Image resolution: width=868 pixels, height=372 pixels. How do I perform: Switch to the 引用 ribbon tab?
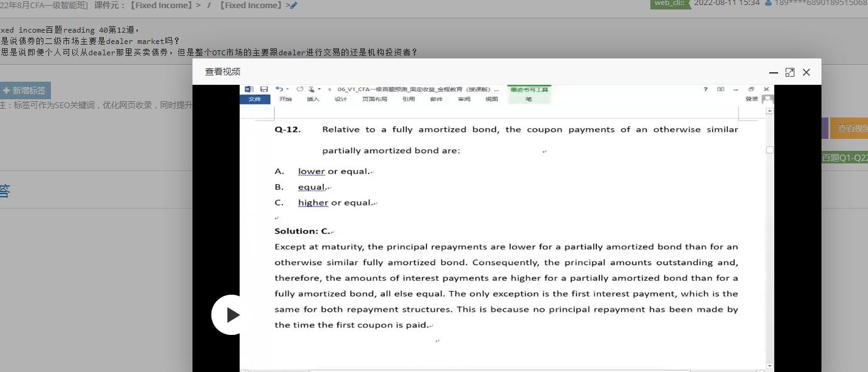[x=409, y=99]
